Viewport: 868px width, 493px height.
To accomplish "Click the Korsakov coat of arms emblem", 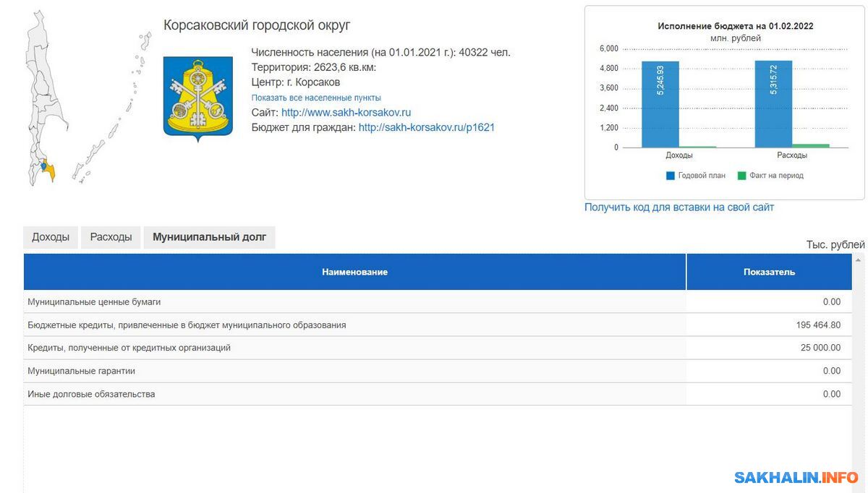I will click(x=197, y=96).
